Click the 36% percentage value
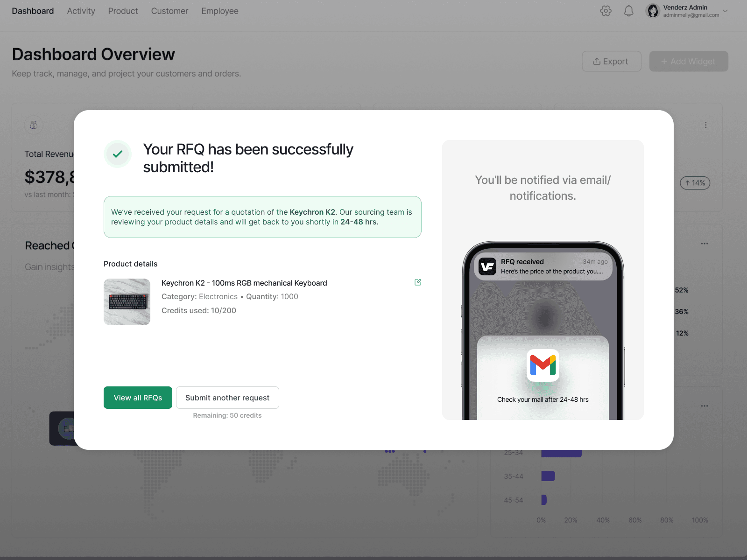 click(x=682, y=311)
